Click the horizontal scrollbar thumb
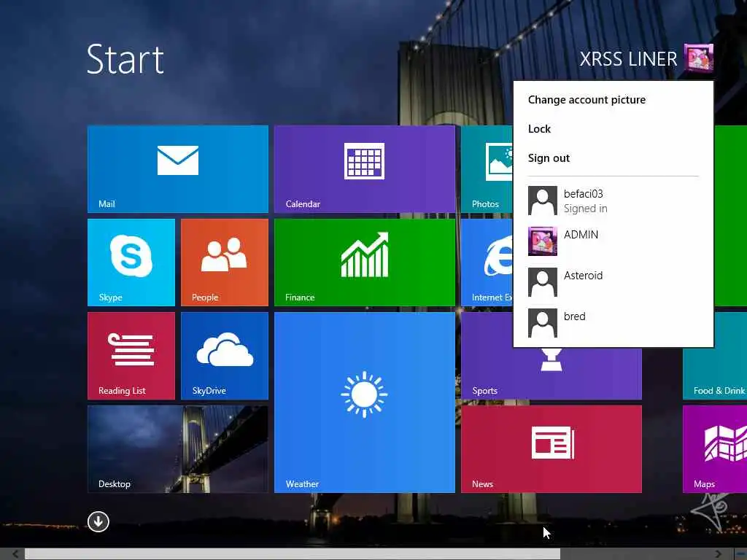Screen dimensions: 747x560 (293, 554)
